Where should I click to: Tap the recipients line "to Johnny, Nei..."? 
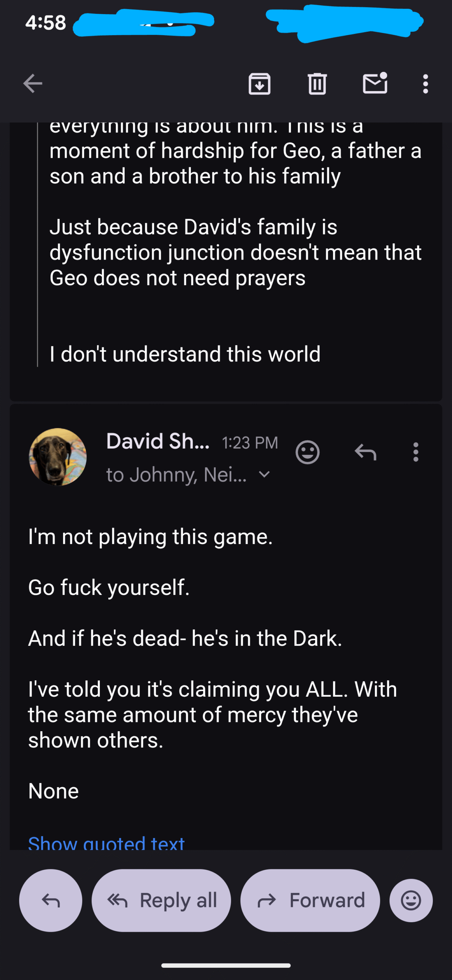(x=177, y=475)
